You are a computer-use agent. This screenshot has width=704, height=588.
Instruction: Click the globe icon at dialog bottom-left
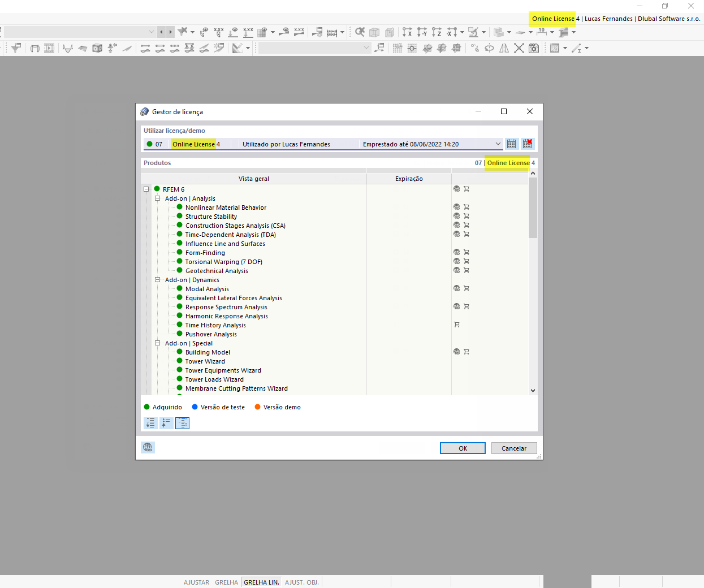pyautogui.click(x=148, y=447)
